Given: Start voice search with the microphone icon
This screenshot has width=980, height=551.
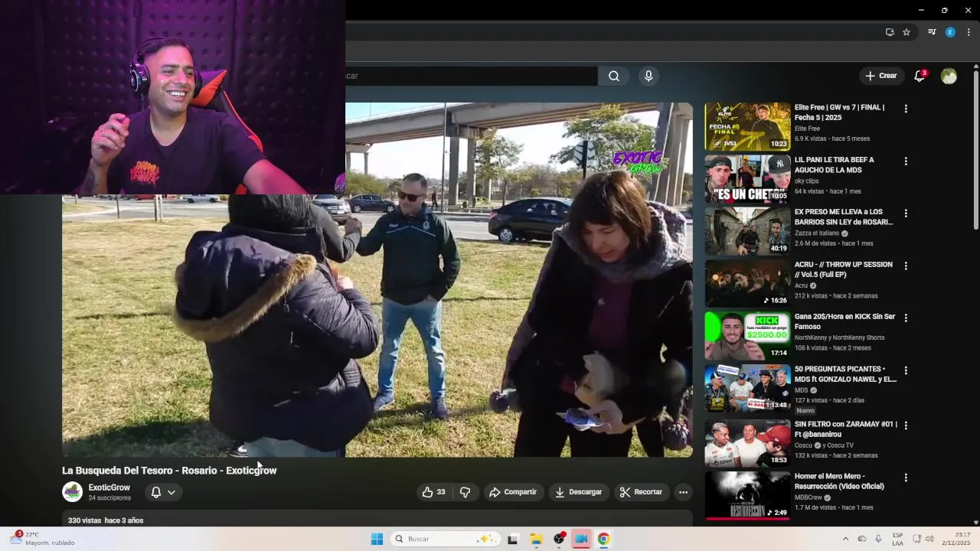Looking at the screenshot, I should coord(648,76).
